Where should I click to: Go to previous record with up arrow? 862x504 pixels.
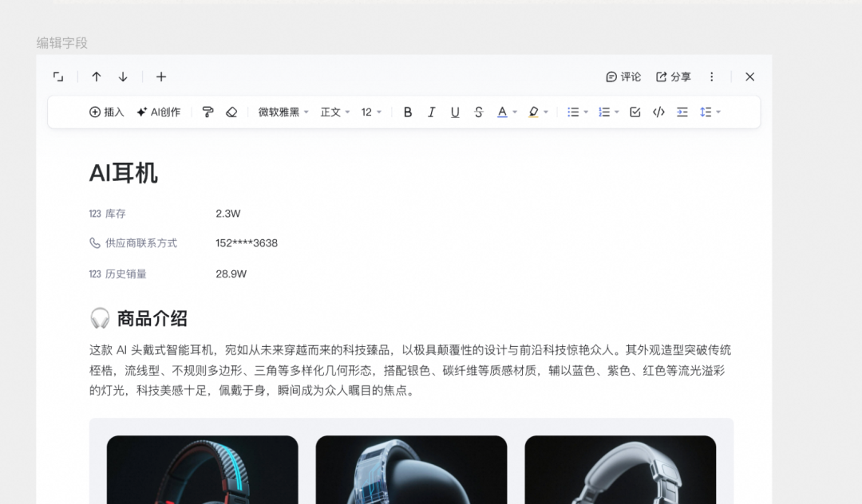[x=97, y=77]
